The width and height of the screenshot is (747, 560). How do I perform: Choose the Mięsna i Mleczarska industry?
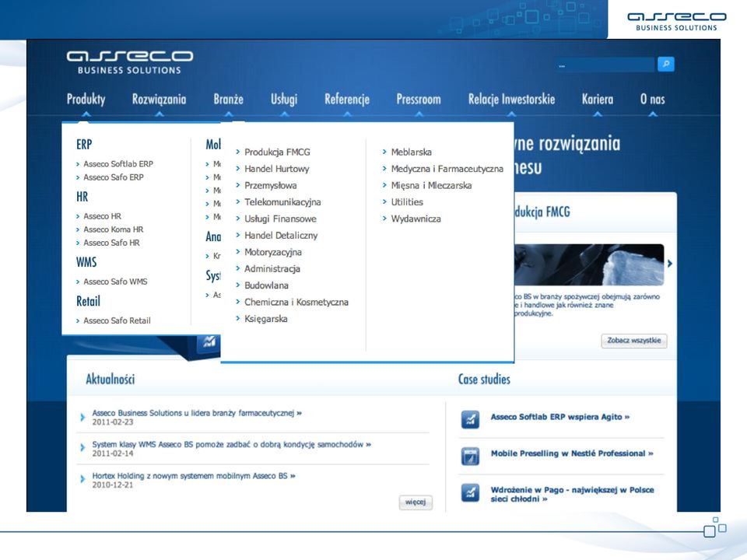(432, 185)
